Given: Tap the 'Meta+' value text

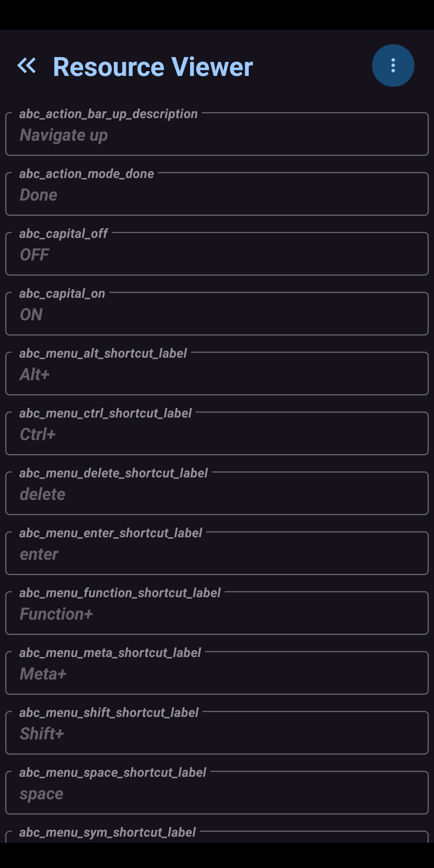Looking at the screenshot, I should (x=43, y=674).
